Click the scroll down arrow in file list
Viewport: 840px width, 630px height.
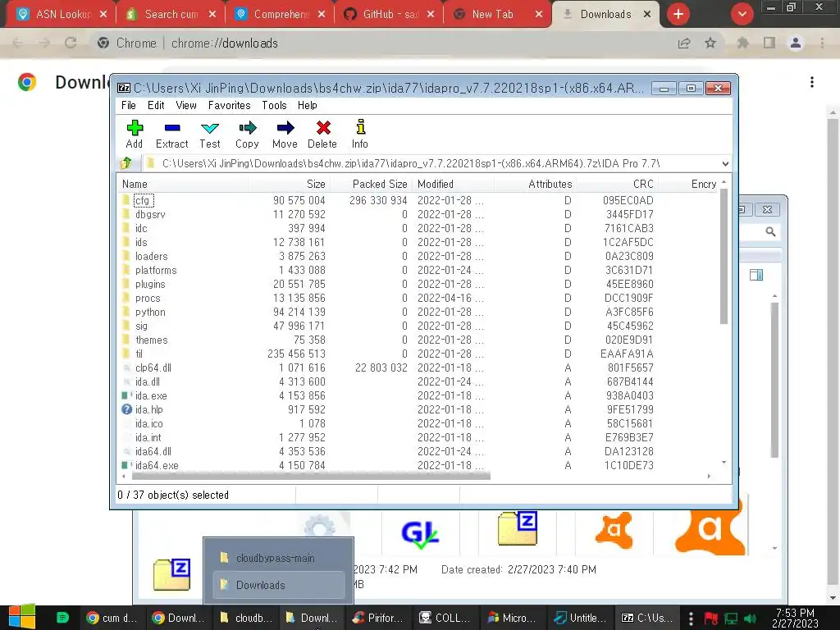(724, 463)
